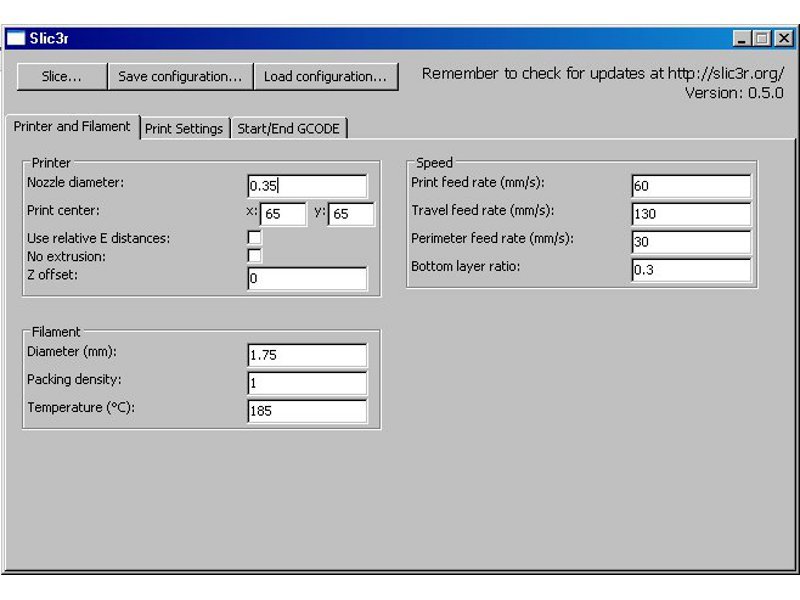
Task: Close the Slic3r window
Action: click(784, 38)
